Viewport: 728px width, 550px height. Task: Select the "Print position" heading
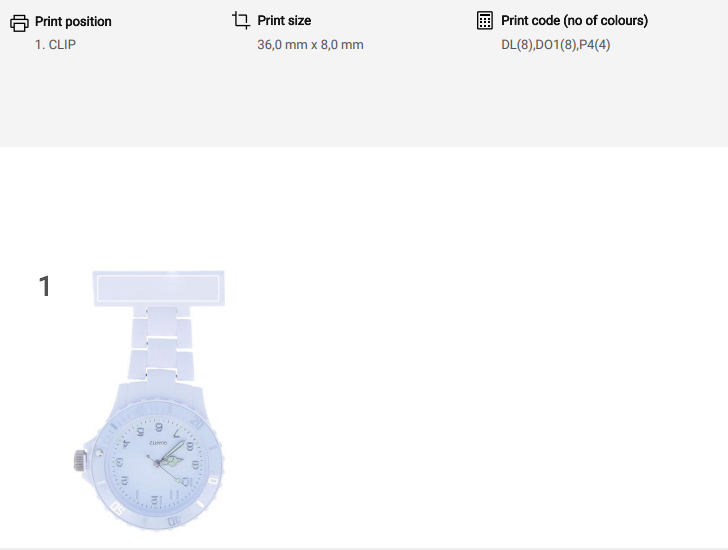point(73,21)
